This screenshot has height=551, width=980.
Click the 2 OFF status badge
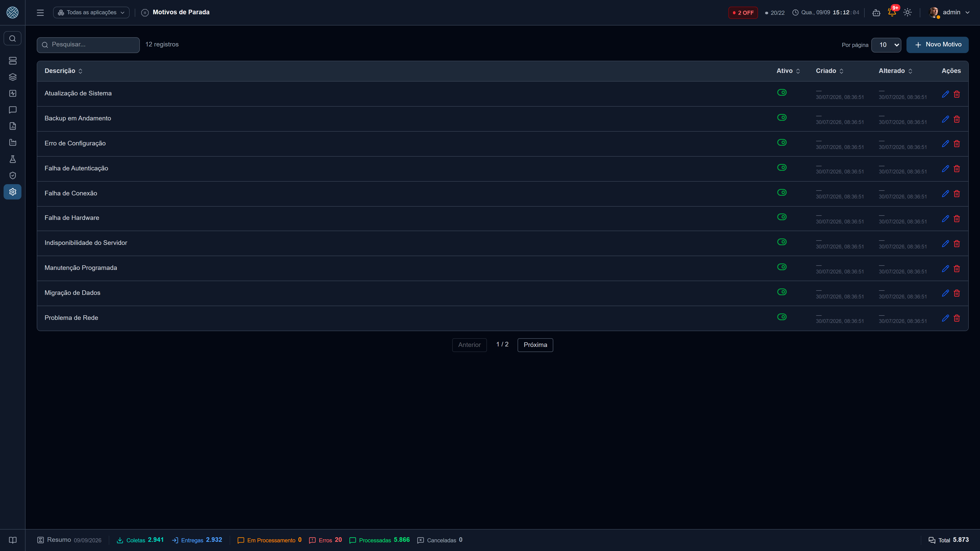[743, 12]
